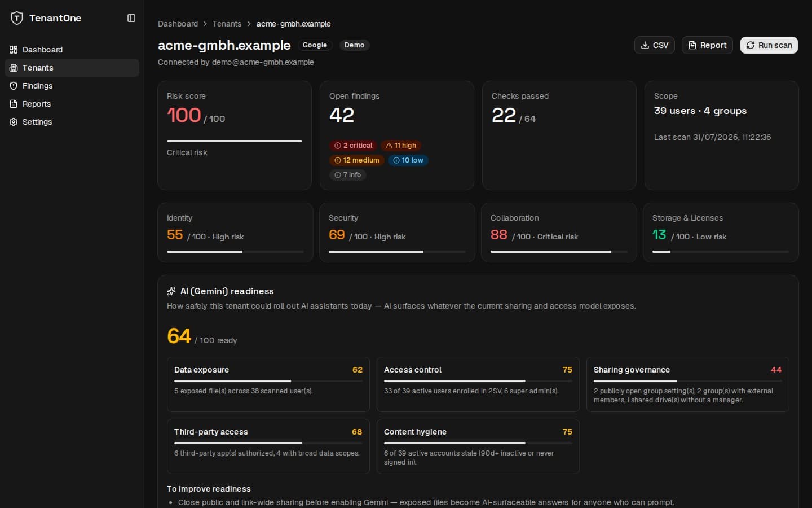Click the Sharing governance score 44

[x=776, y=370]
